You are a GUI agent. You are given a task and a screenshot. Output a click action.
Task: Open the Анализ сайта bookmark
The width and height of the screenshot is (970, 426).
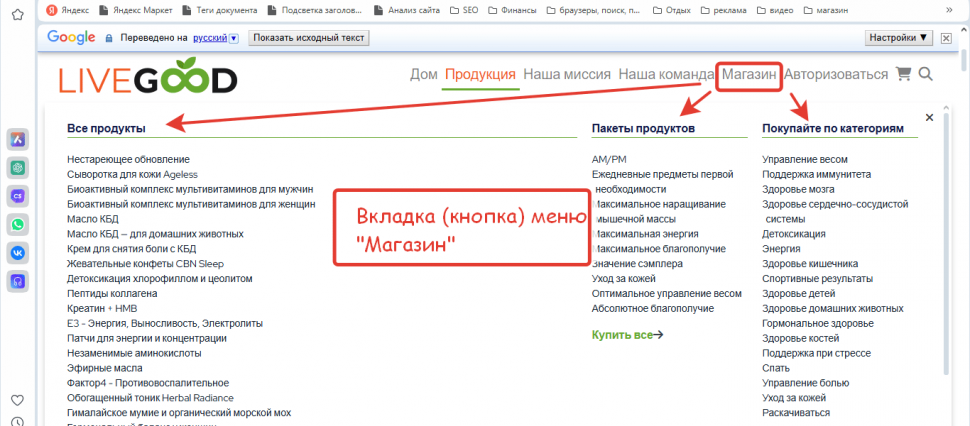point(408,10)
